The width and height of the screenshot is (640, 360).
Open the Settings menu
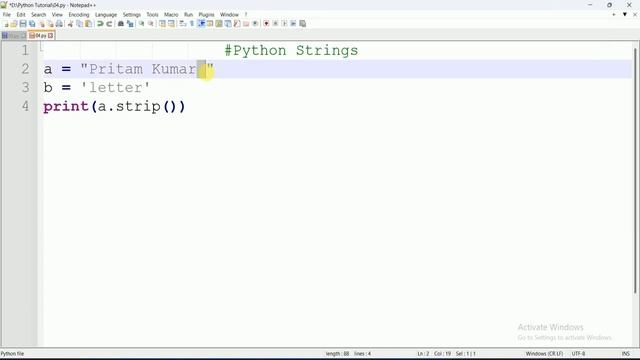pyautogui.click(x=131, y=15)
